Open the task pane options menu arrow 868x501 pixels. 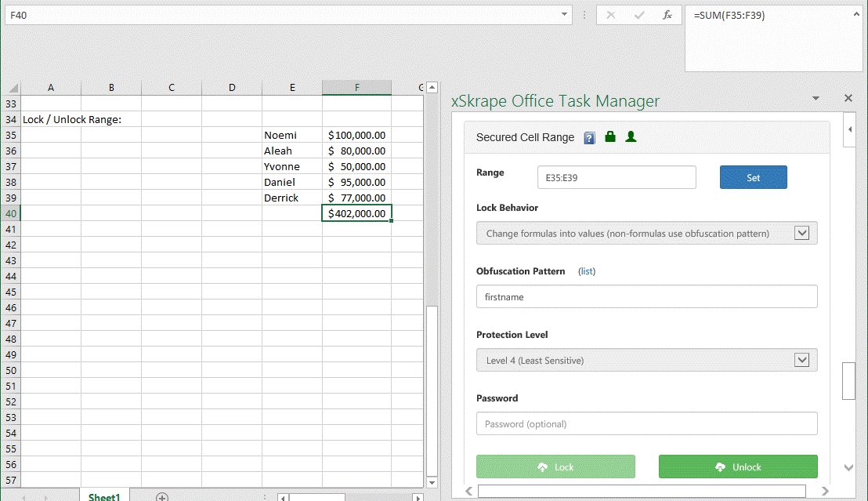[x=816, y=99]
